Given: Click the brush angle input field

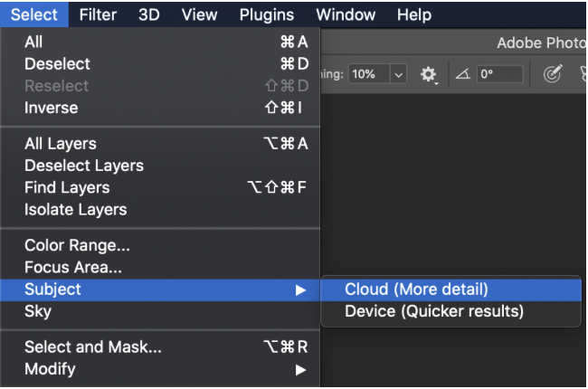Looking at the screenshot, I should click(499, 75).
